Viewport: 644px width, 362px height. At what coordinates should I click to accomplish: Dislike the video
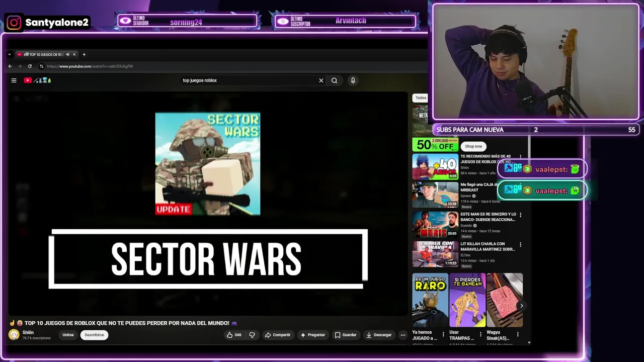[x=252, y=335]
